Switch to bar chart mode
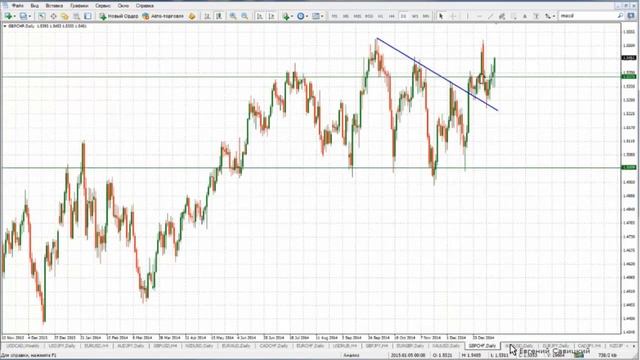Viewport: 640px width, 360px height. (x=207, y=16)
